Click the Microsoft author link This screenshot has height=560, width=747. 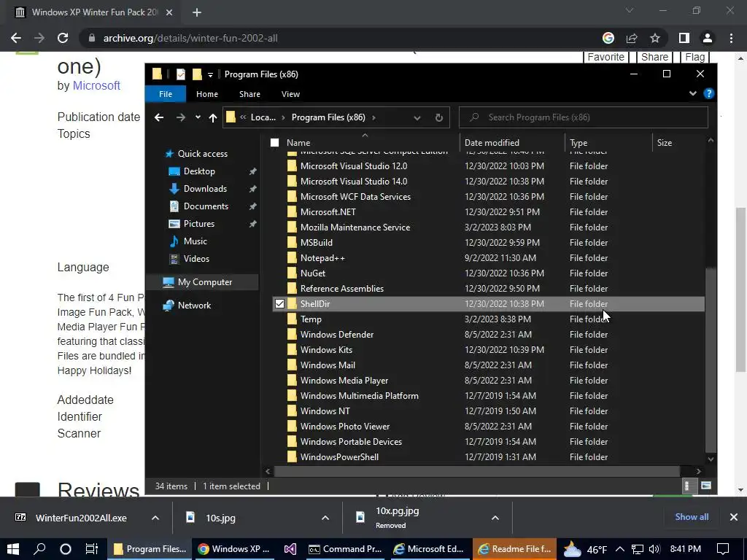click(x=96, y=86)
